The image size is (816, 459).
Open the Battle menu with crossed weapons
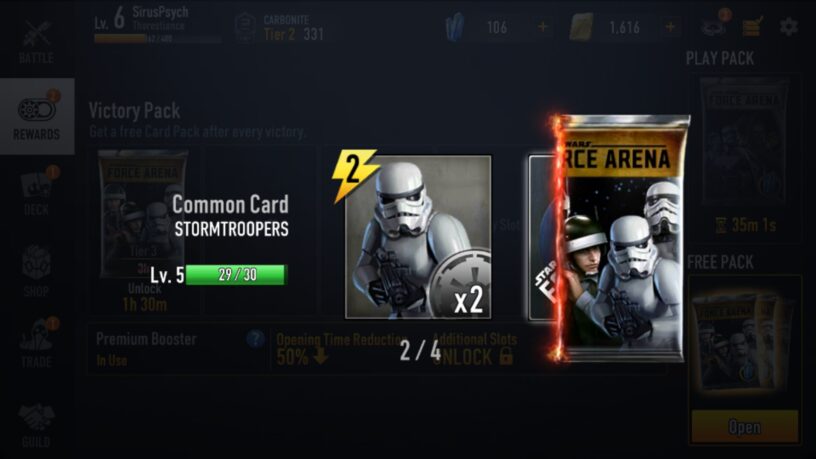point(36,42)
